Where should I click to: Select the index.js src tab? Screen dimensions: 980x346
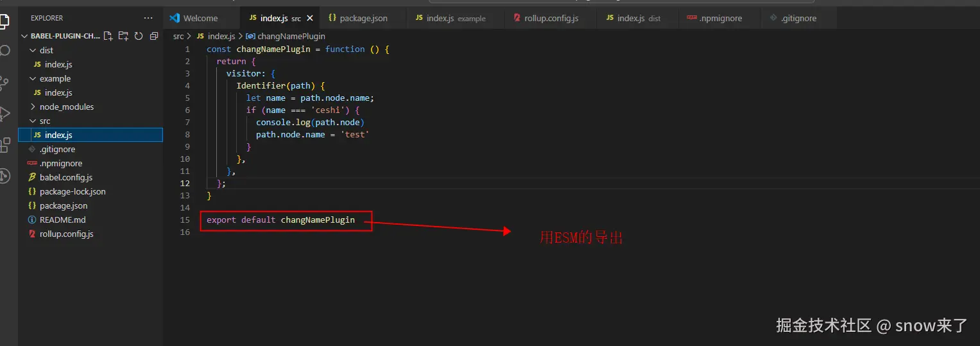click(x=280, y=18)
